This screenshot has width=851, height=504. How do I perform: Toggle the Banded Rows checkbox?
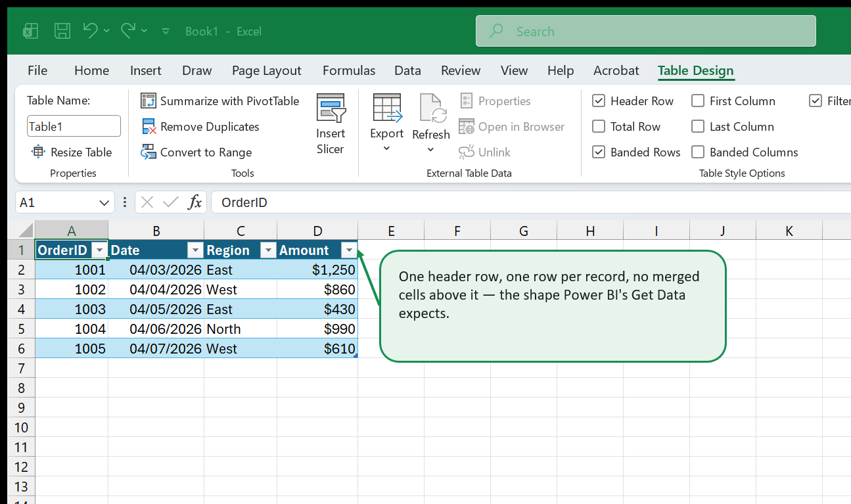tap(599, 152)
